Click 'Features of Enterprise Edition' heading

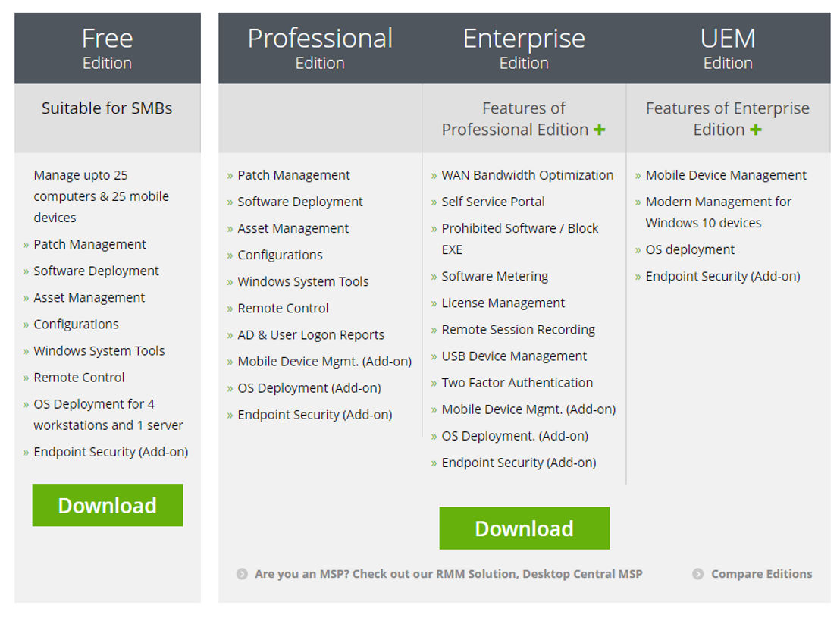(728, 119)
